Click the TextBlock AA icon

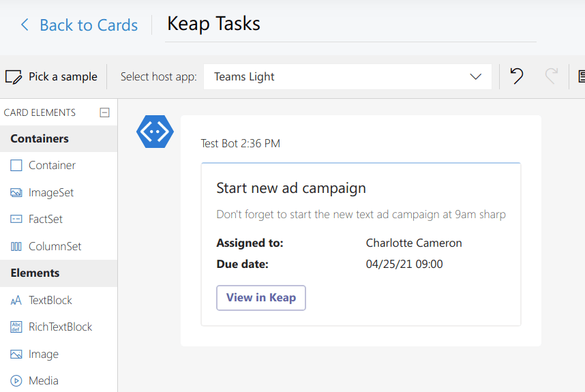(x=16, y=300)
